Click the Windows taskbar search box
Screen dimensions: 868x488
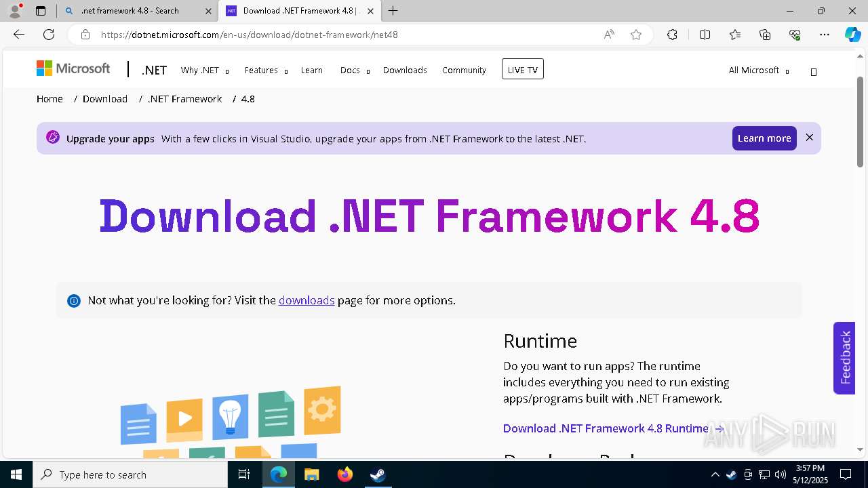(x=130, y=474)
